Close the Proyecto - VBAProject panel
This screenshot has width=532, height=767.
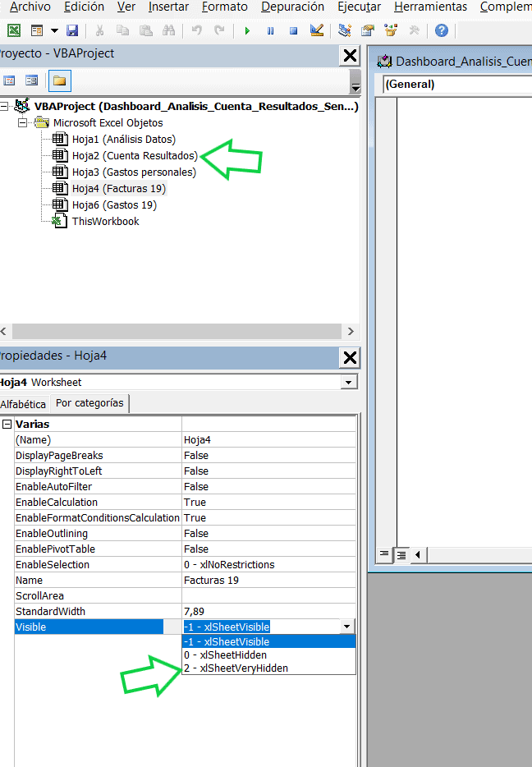pos(350,55)
